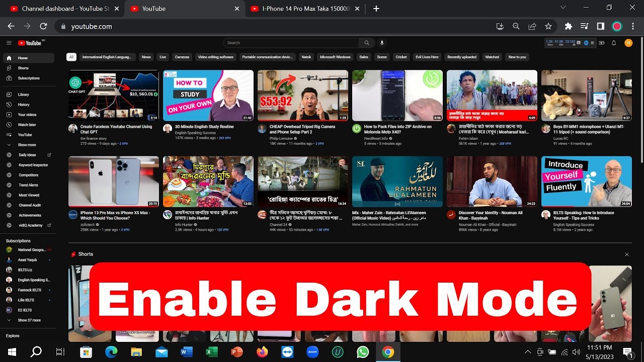Select Recently uploaded chip
644x362 pixels.
click(462, 57)
